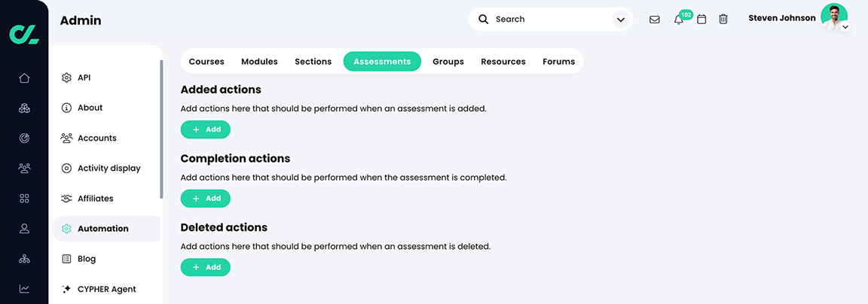Expand the search options dropdown arrow
The height and width of the screenshot is (304, 868).
tap(620, 20)
